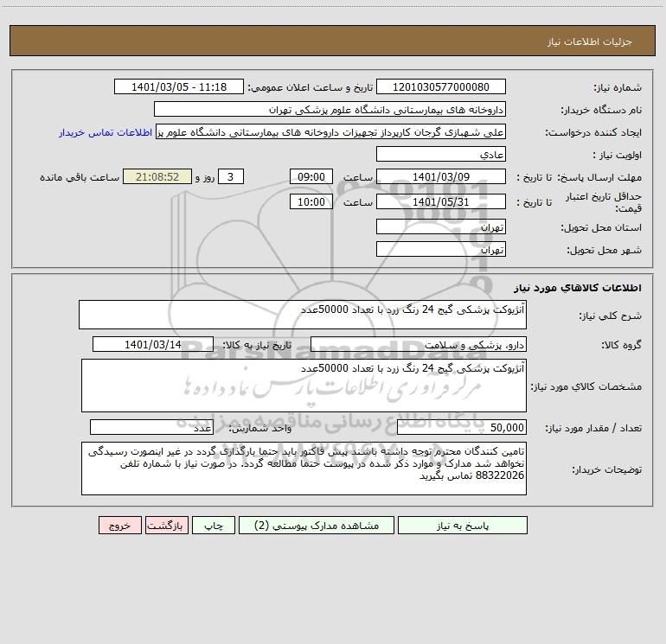Click the تعداد / مقدار مورد نیاز label
The height and width of the screenshot is (644, 666).
(593, 428)
